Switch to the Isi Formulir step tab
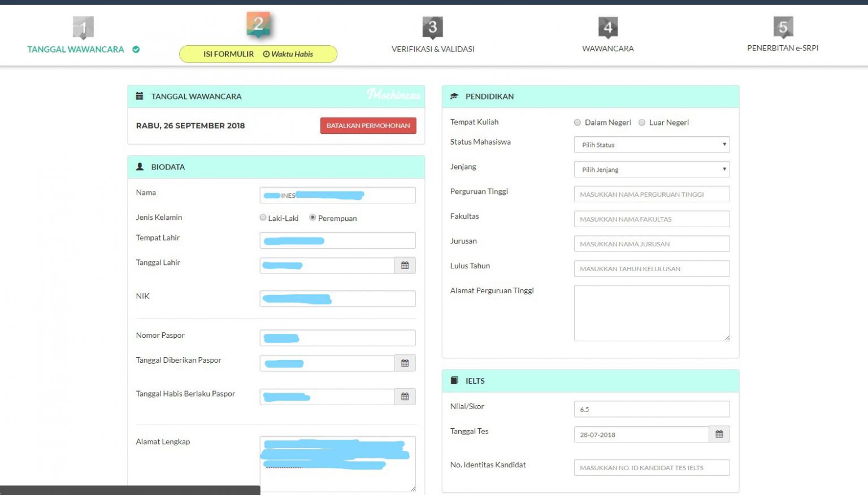 [258, 54]
